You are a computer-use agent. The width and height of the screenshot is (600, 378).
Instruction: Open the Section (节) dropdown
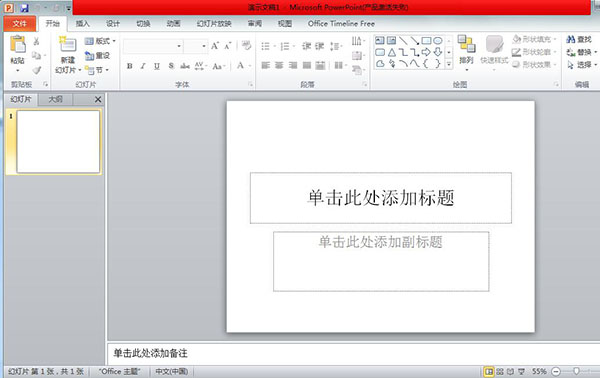pos(97,70)
